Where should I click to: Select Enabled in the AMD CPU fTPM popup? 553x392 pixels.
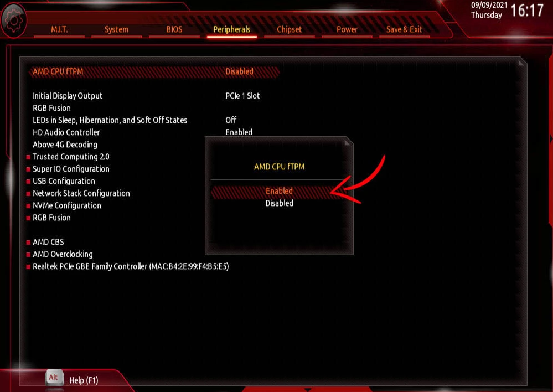tap(279, 191)
